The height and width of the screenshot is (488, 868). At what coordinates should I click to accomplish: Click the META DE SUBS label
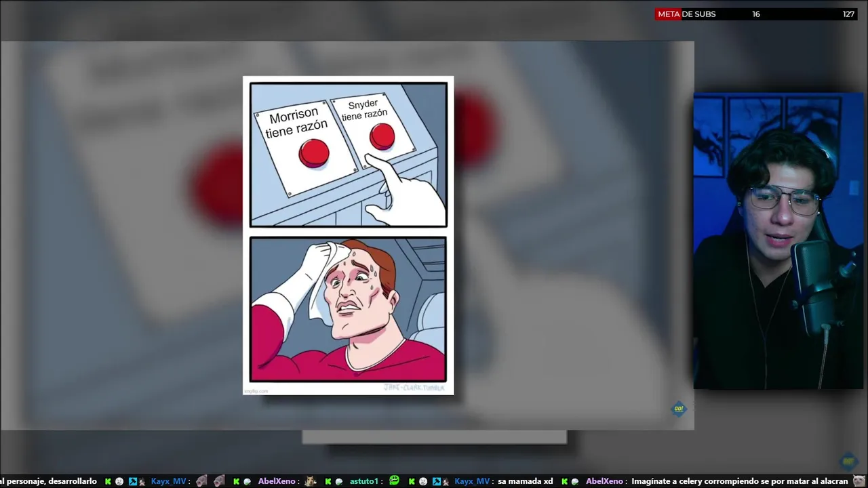click(686, 14)
